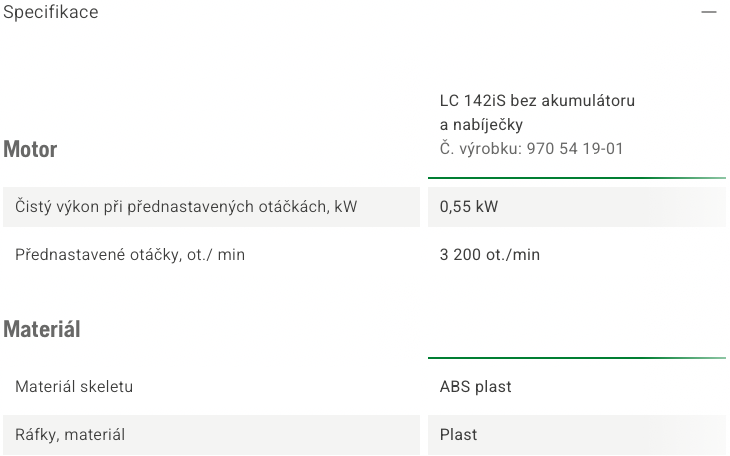Image resolution: width=730 pixels, height=456 pixels.
Task: Click the 3 200 ot./min value
Action: point(490,255)
